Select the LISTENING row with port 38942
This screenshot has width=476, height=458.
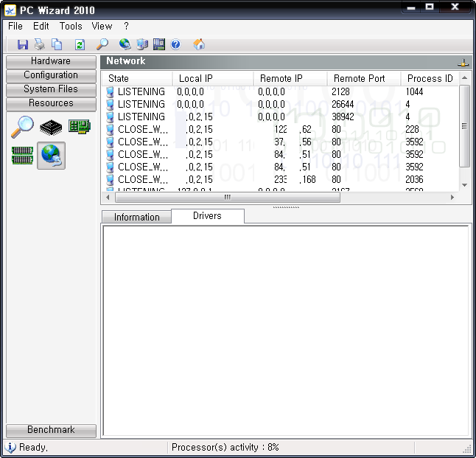click(x=282, y=117)
